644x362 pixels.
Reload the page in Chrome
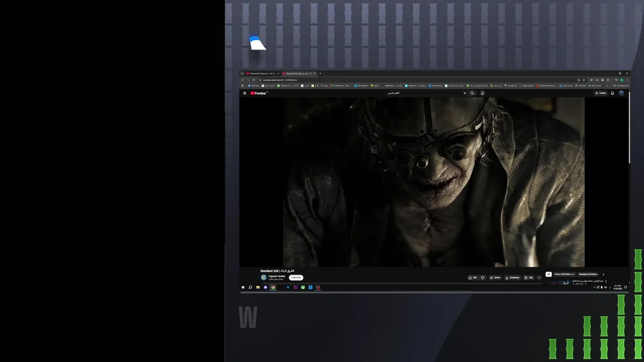(254, 80)
